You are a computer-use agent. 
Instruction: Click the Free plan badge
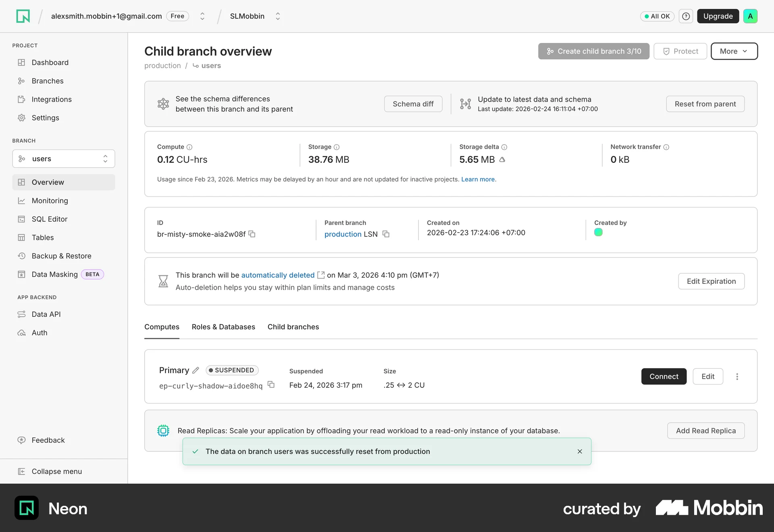[x=177, y=16]
